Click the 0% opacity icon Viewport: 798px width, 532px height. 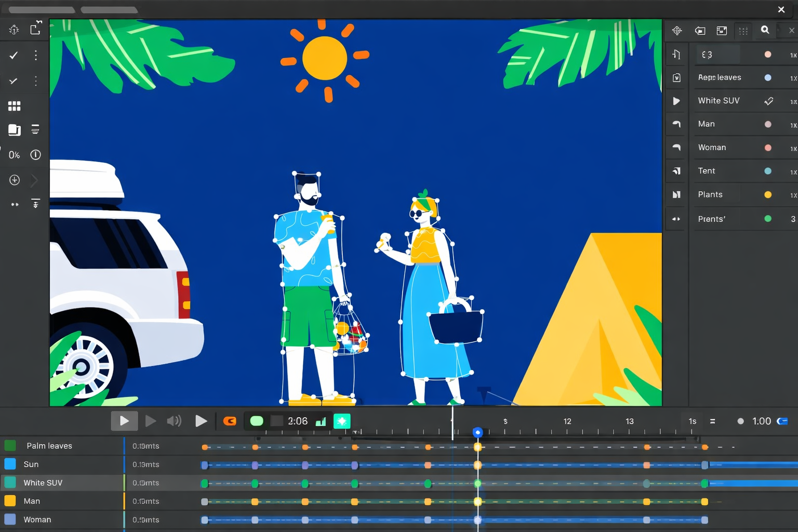tap(14, 155)
